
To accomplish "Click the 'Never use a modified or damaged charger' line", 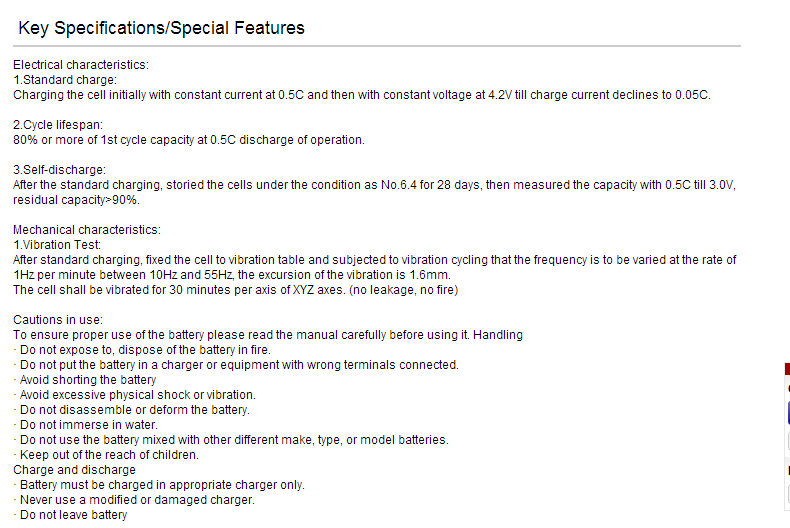I will click(135, 500).
